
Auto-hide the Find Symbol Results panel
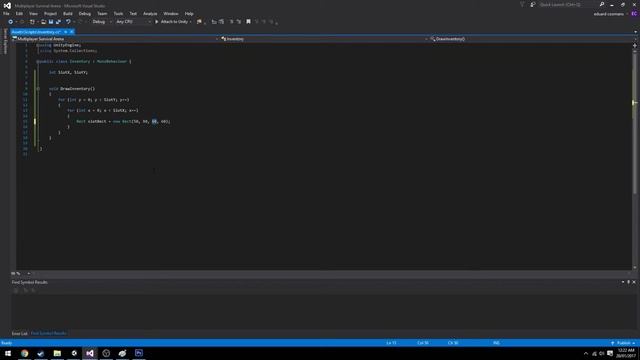[629, 282]
